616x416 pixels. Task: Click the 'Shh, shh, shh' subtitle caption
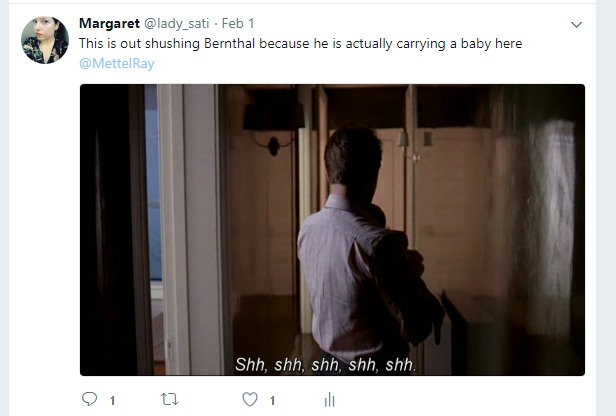point(325,365)
